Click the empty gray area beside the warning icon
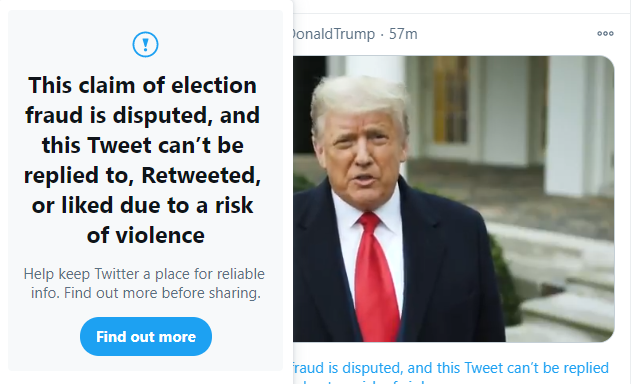Screen dimensions: 632x384 [222, 44]
